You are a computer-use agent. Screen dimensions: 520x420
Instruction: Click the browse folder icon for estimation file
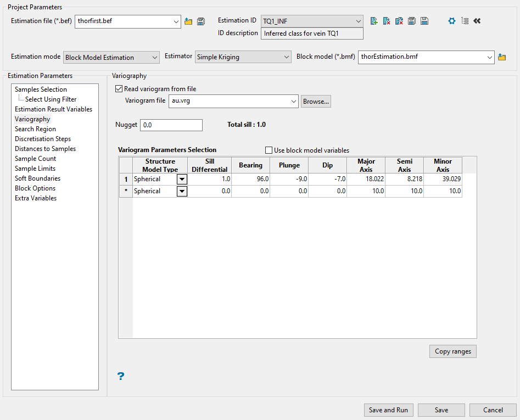tap(188, 21)
